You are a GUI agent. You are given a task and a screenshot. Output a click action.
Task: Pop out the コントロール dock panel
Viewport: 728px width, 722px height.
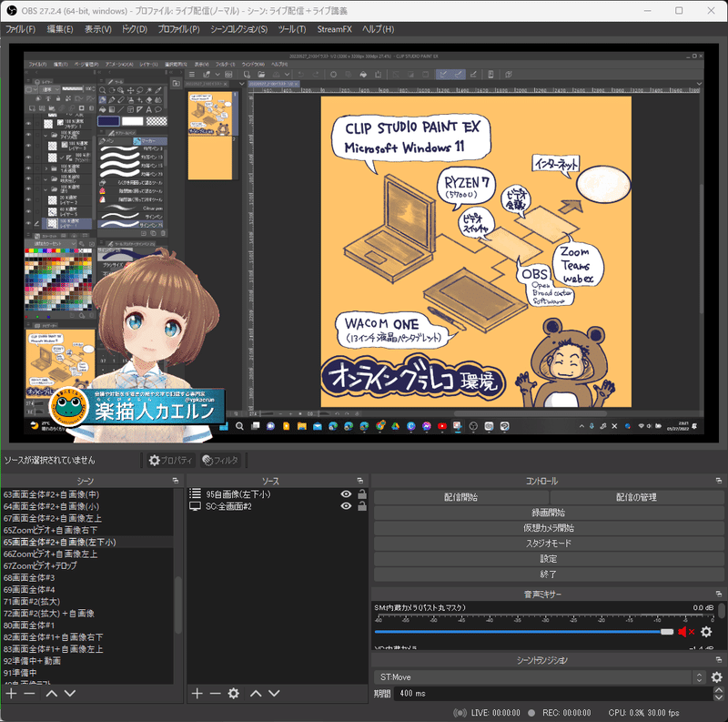tap(719, 481)
